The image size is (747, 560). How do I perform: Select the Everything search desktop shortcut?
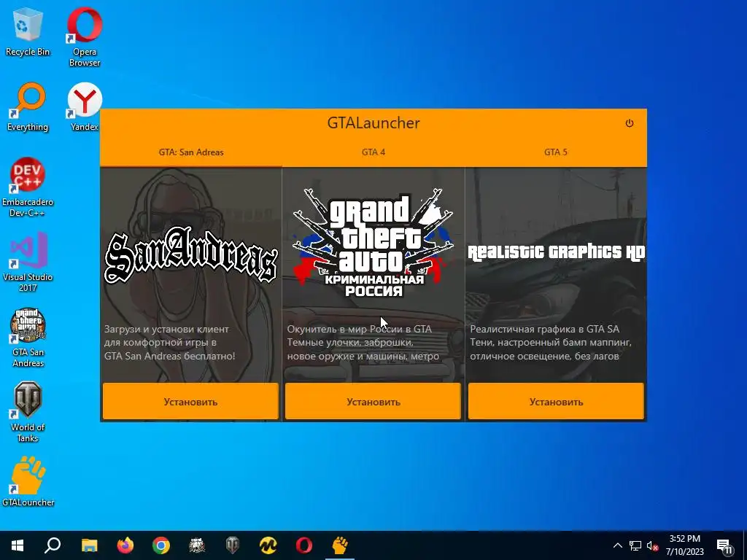click(x=28, y=107)
